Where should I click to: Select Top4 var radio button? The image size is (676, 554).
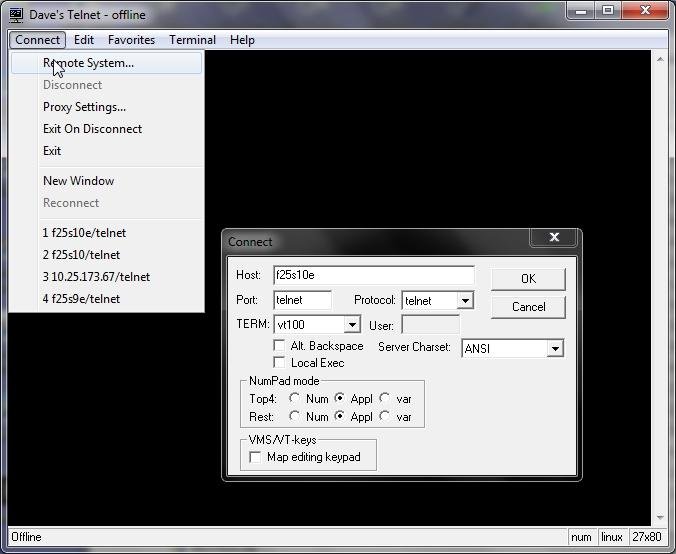click(x=385, y=398)
